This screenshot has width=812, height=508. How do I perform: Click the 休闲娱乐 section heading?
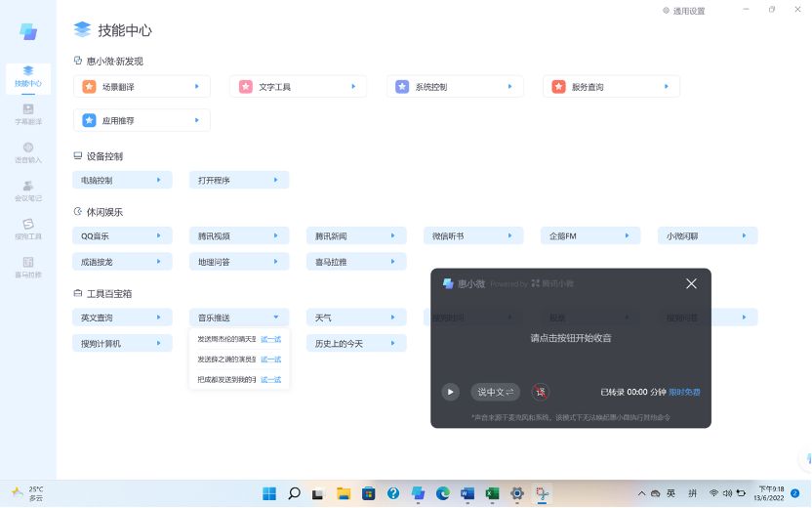tap(104, 212)
